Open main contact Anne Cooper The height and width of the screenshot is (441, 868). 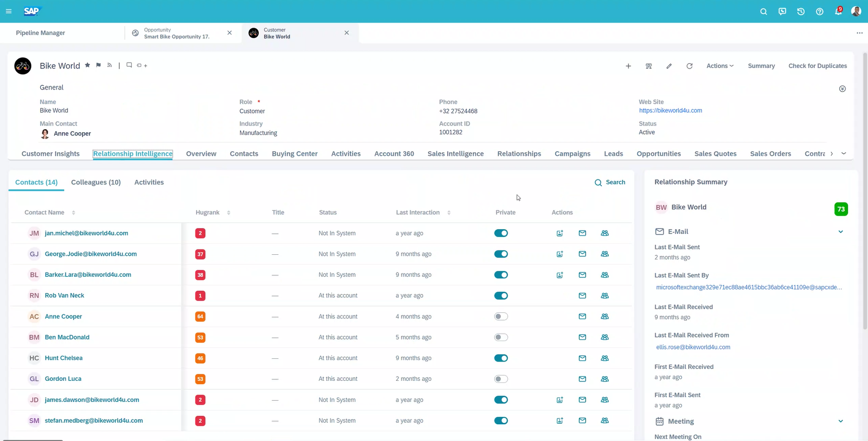[x=72, y=133]
